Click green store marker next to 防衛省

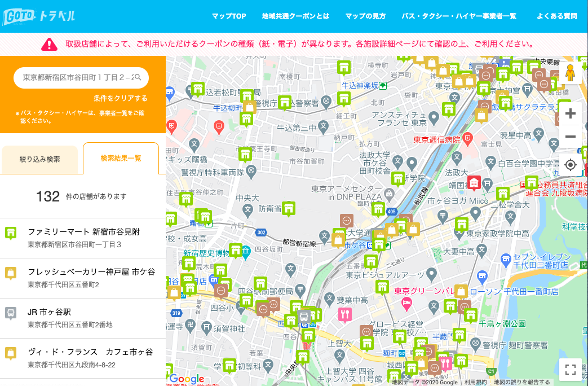(x=289, y=208)
